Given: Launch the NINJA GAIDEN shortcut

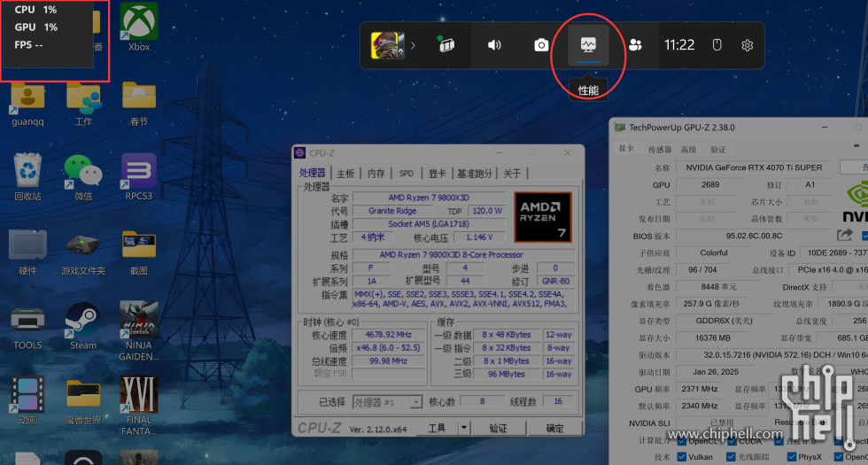Looking at the screenshot, I should pos(139,331).
